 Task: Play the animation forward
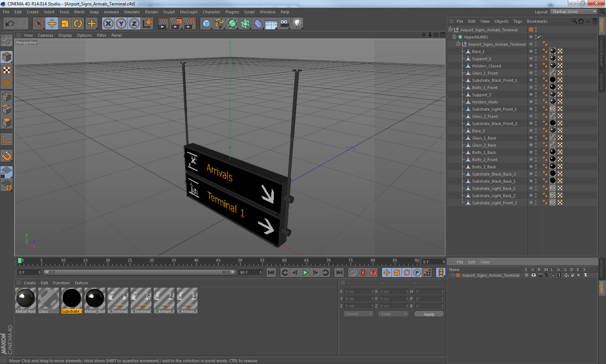(305, 272)
